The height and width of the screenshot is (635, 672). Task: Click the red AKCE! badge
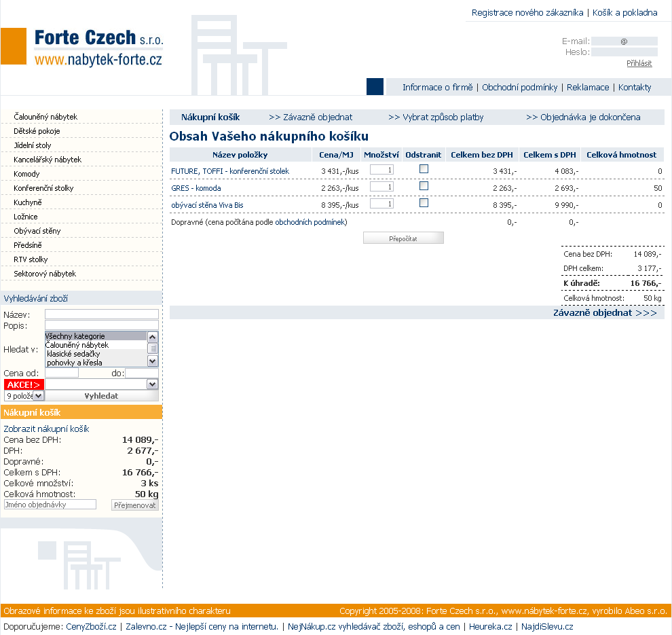(23, 384)
